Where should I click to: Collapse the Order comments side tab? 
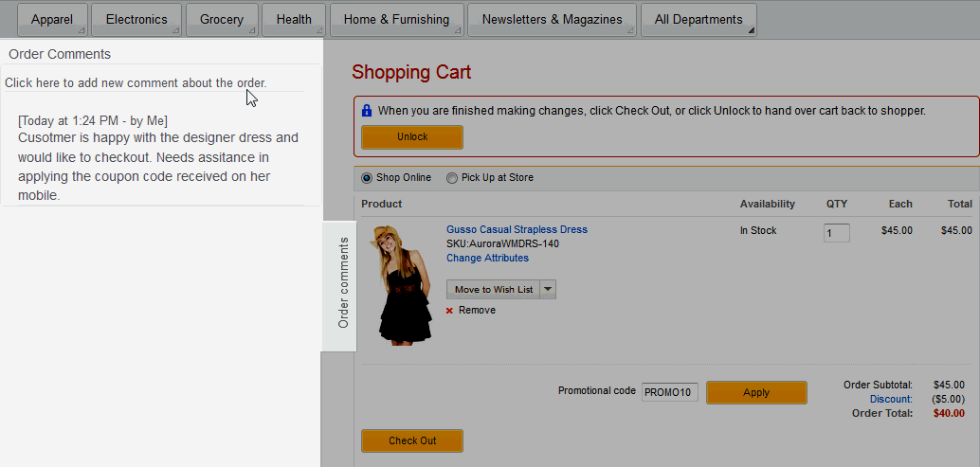(x=343, y=283)
